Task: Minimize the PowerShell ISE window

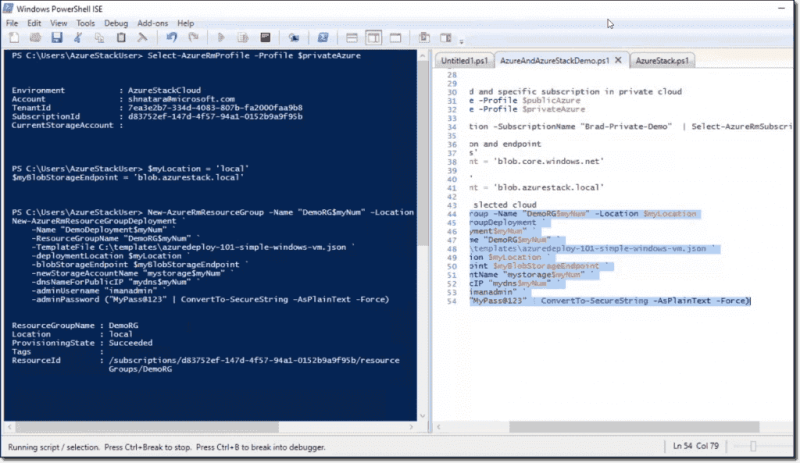Action: coord(781,8)
